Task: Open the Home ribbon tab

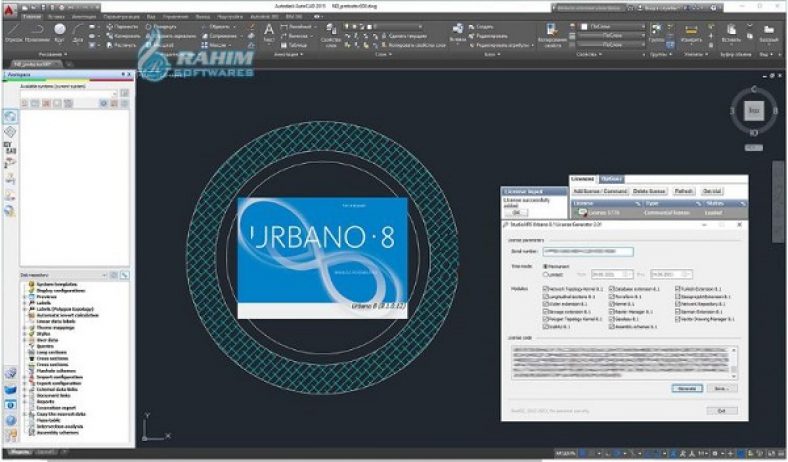Action: coord(31,18)
